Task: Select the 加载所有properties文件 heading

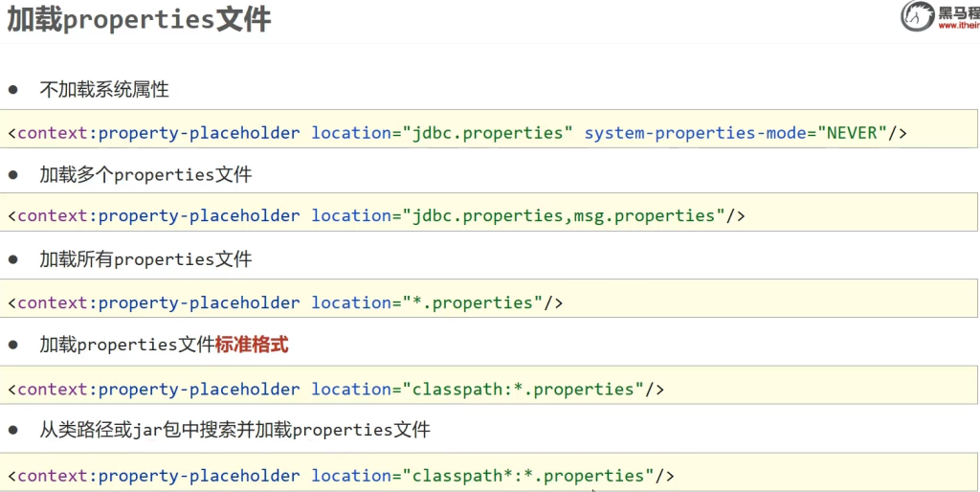Action: tap(145, 259)
